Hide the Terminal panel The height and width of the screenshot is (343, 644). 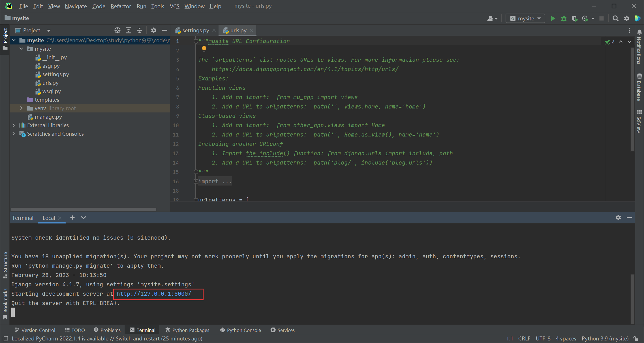pos(629,218)
